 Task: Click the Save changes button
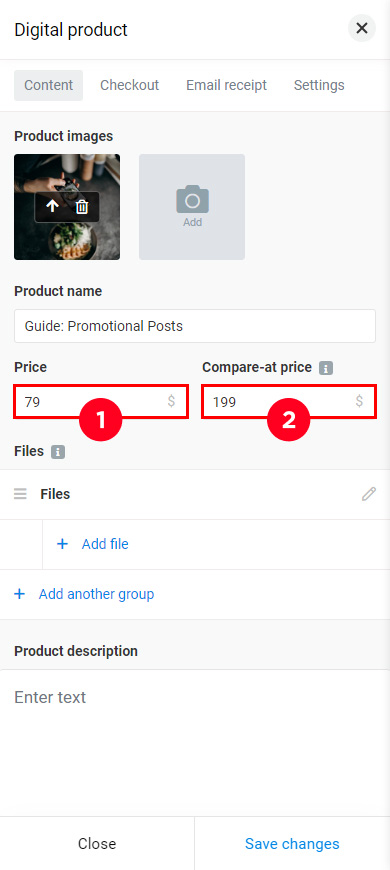292,844
